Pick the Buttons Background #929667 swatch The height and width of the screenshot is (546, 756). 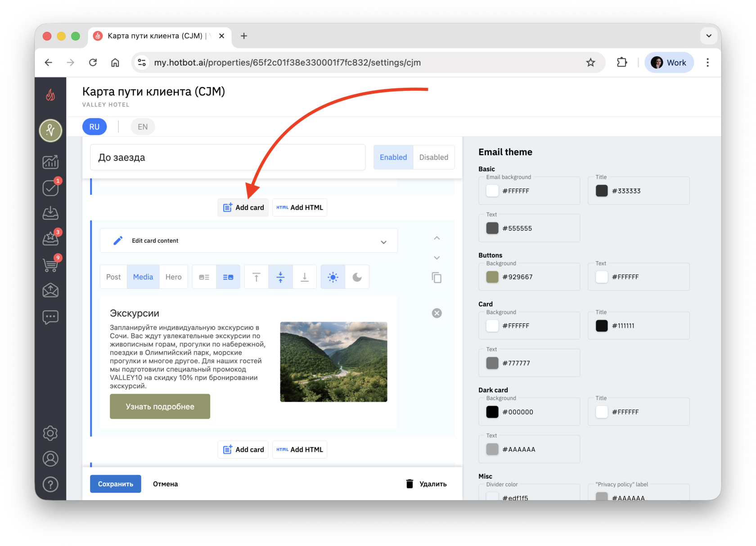pyautogui.click(x=492, y=277)
